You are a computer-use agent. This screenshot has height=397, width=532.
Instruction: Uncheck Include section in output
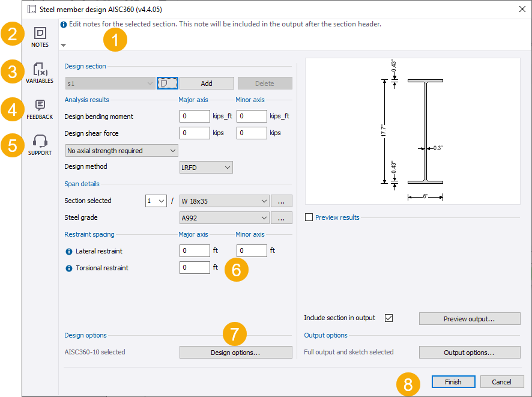pos(388,318)
